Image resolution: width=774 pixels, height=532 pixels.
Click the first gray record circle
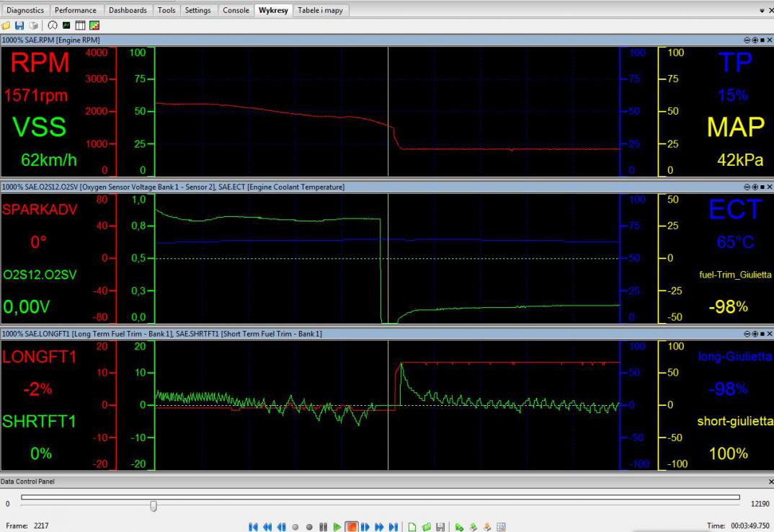click(x=295, y=527)
